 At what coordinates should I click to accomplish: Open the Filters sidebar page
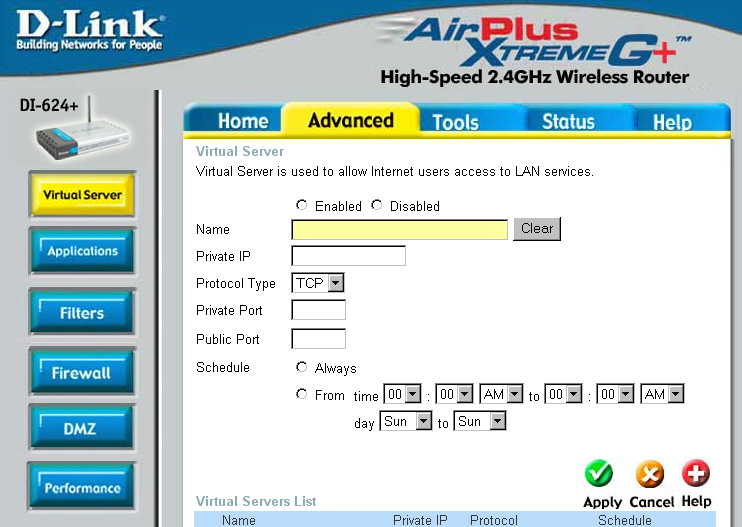tap(82, 312)
